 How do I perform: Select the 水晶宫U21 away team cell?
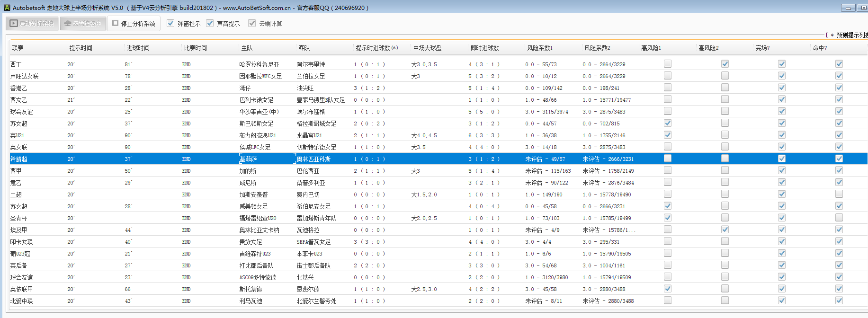click(310, 135)
